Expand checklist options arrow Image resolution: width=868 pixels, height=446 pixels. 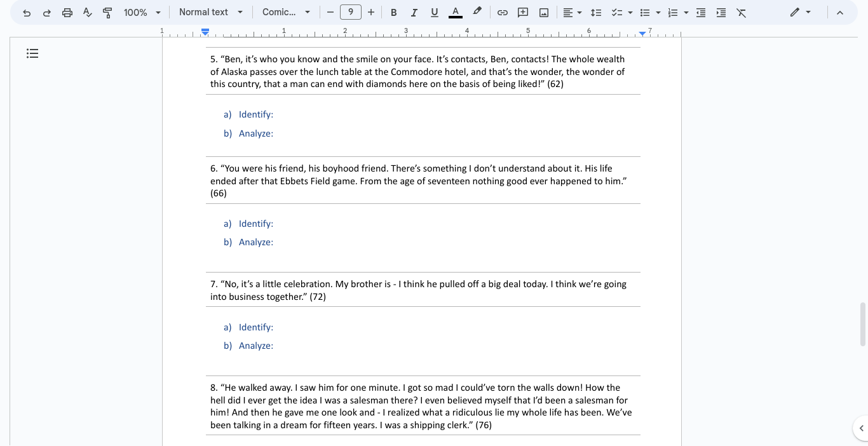[630, 13]
